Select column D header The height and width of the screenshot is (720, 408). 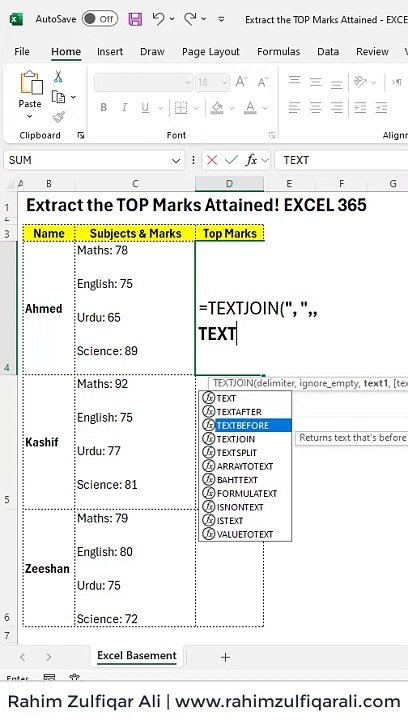[x=229, y=184]
